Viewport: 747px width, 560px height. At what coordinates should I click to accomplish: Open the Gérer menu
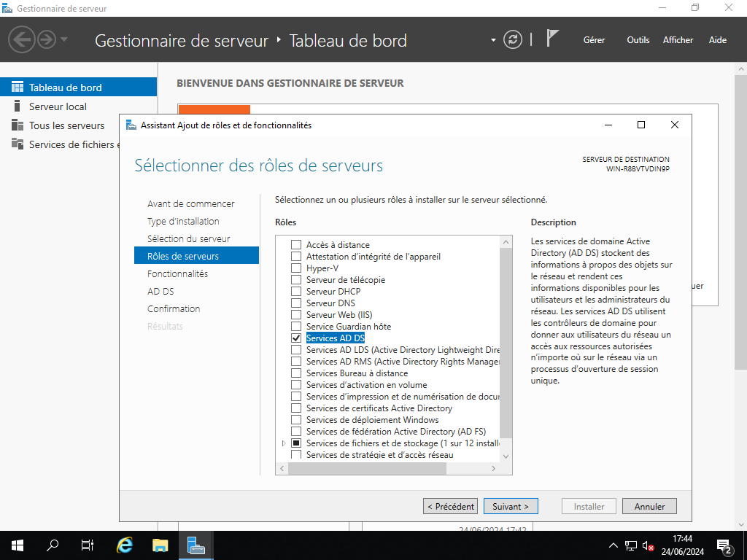tap(594, 40)
